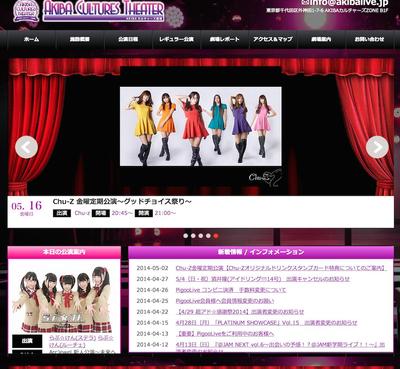Viewport: 400px width, 369px height.
Task: Click the round emblem badge beside the logo
Action: point(26,11)
